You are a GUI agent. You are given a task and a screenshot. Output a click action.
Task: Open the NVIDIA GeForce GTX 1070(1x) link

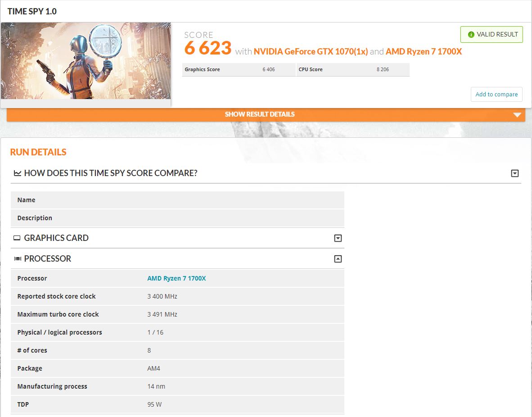pyautogui.click(x=311, y=52)
